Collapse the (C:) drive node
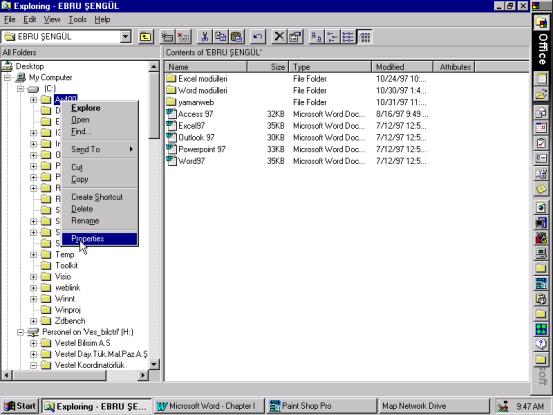Viewport: 553px width, 415px height. 21,89
